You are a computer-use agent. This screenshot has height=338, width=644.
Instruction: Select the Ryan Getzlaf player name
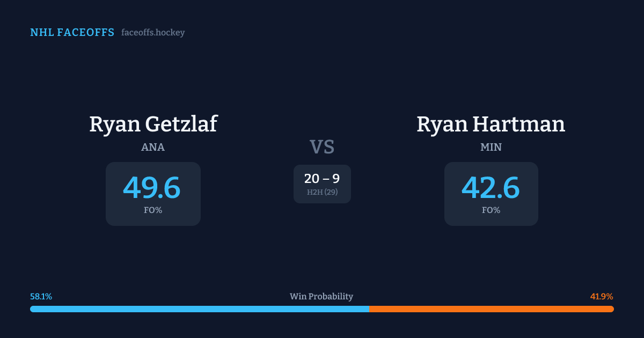153,124
